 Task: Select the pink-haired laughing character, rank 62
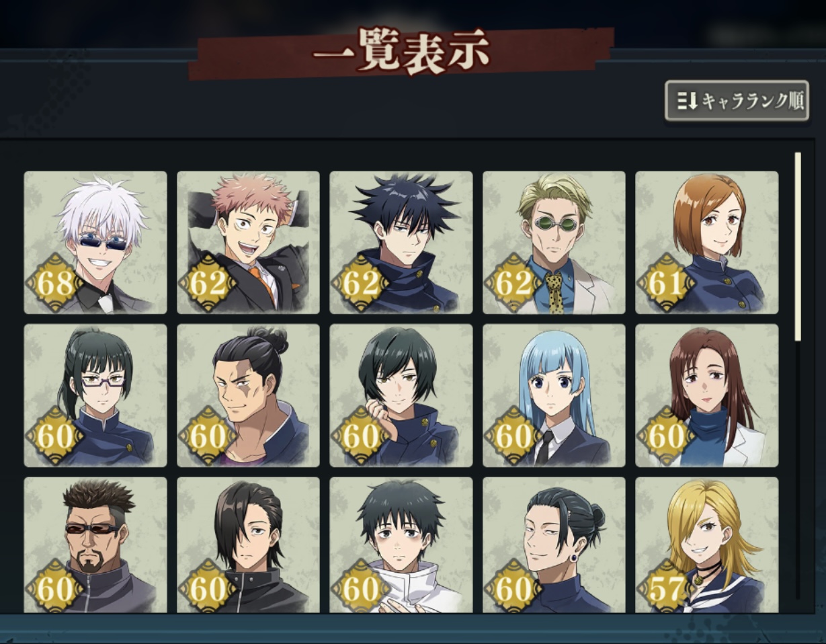point(248,243)
